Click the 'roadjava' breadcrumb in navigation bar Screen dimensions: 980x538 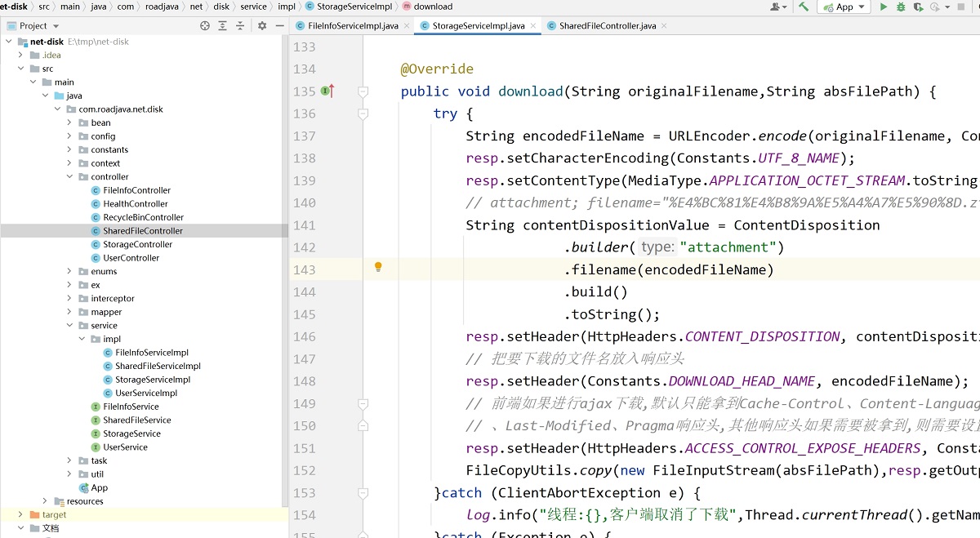pyautogui.click(x=162, y=7)
